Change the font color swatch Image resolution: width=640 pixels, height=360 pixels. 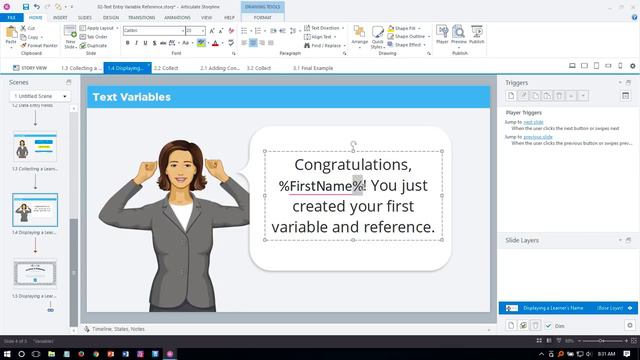(x=215, y=43)
